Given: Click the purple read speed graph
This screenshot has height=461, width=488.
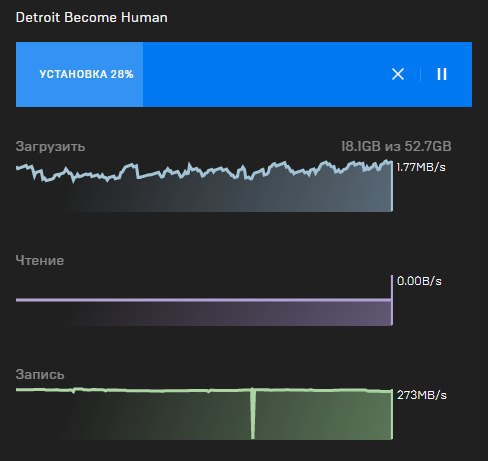Looking at the screenshot, I should 204,300.
